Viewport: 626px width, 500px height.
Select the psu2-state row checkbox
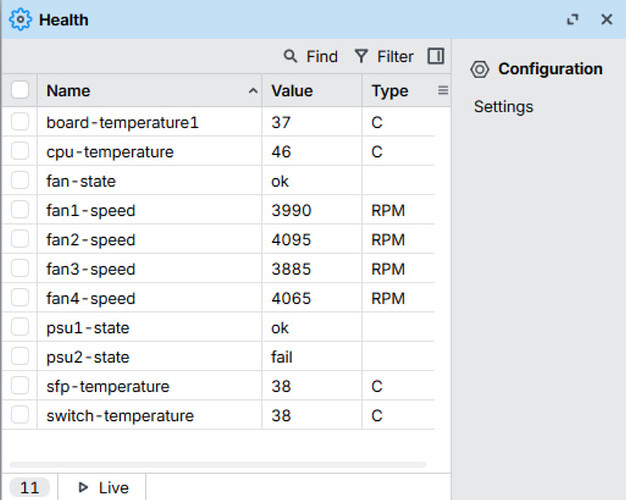click(20, 357)
